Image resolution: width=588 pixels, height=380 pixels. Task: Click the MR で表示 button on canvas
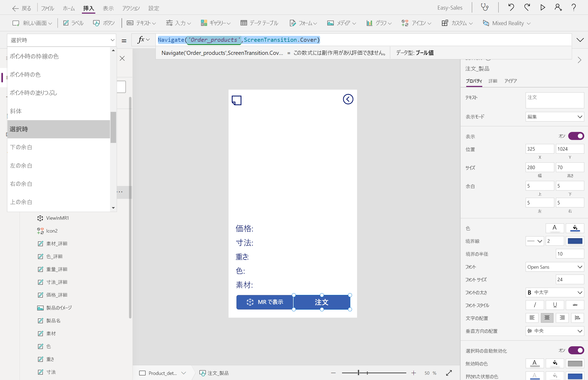coord(265,302)
